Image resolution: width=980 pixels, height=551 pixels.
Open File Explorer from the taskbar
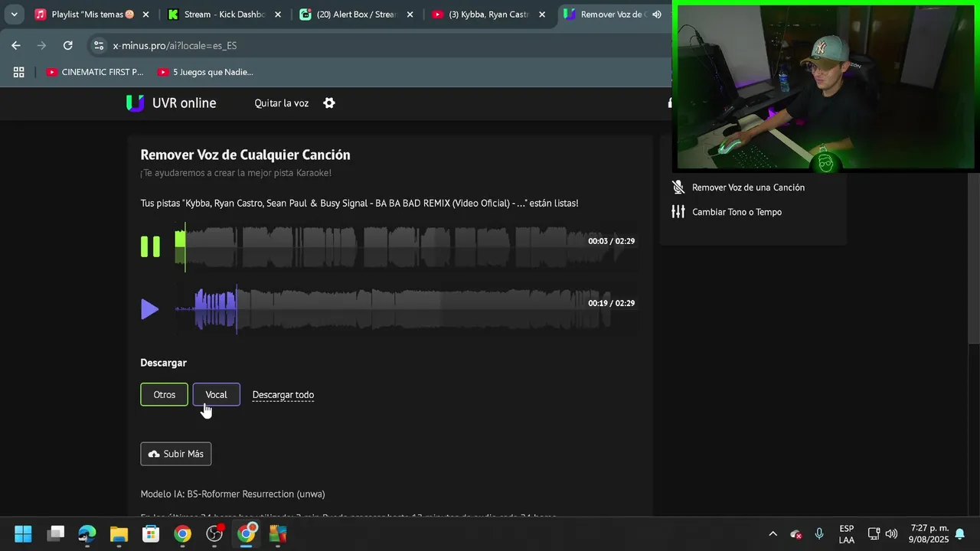click(119, 533)
